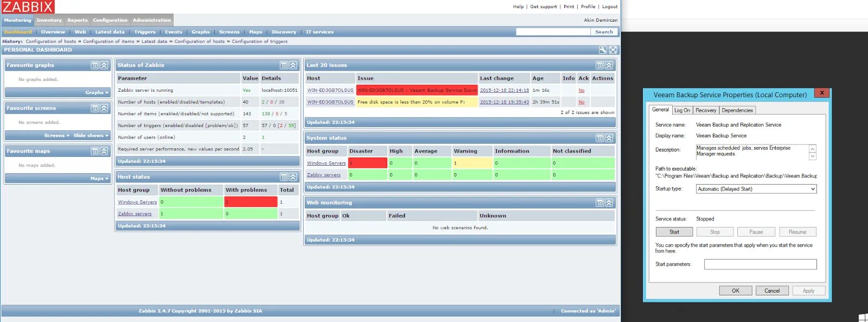
Task: Go to the Events submenu
Action: coord(174,32)
